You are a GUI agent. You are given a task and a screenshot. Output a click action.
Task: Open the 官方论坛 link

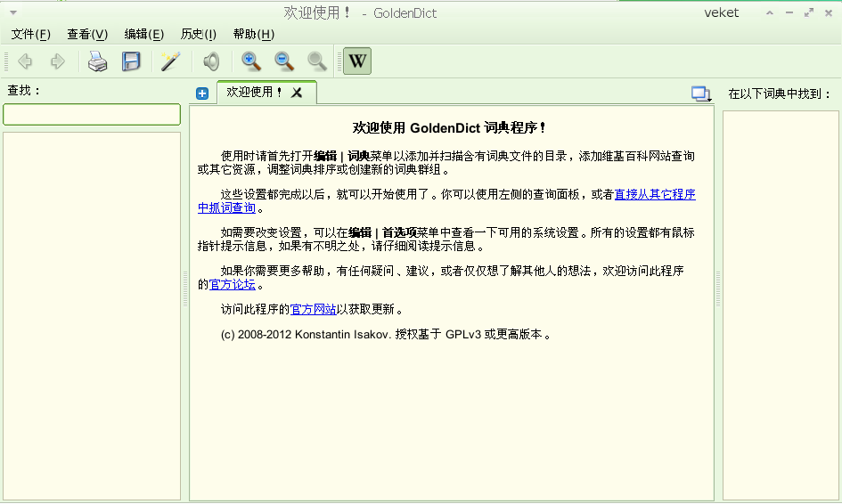232,284
